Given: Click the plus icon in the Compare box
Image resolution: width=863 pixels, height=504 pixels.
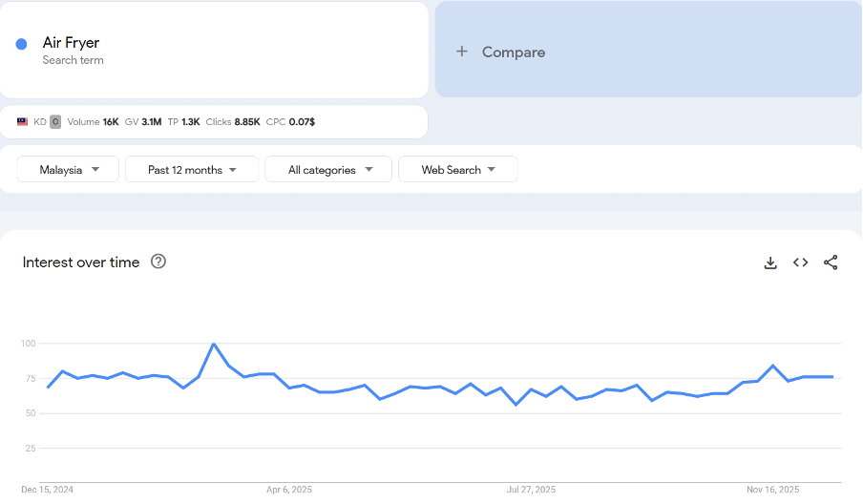Looking at the screenshot, I should 462,52.
